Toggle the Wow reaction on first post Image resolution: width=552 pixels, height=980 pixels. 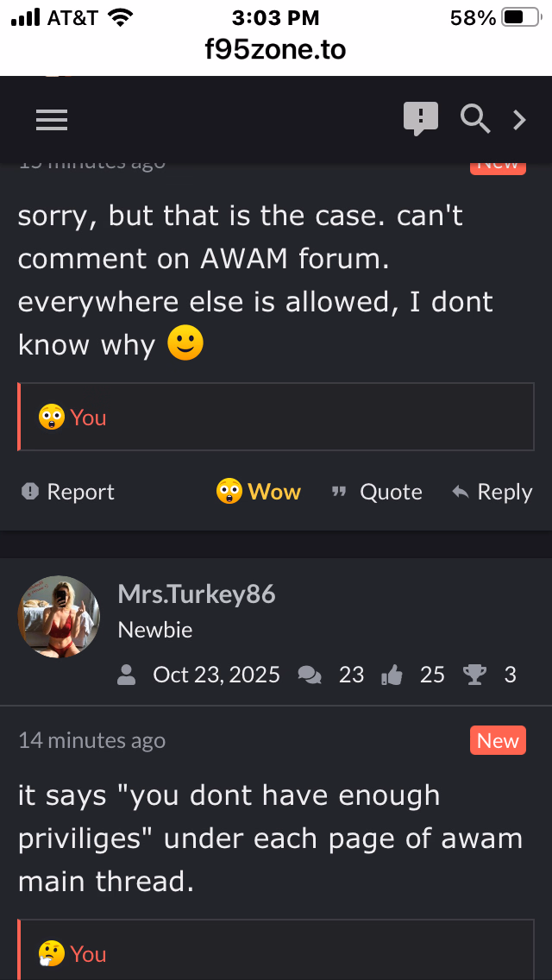[258, 491]
